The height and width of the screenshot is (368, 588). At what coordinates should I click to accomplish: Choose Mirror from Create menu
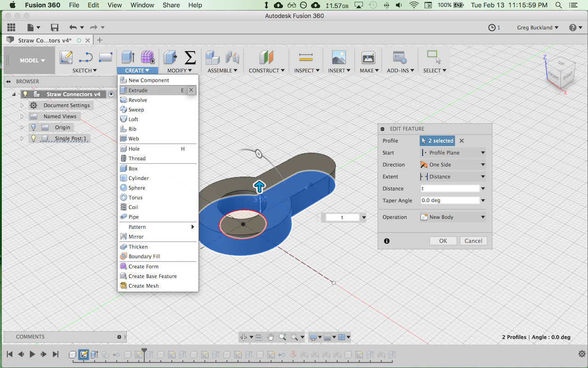tap(158, 236)
